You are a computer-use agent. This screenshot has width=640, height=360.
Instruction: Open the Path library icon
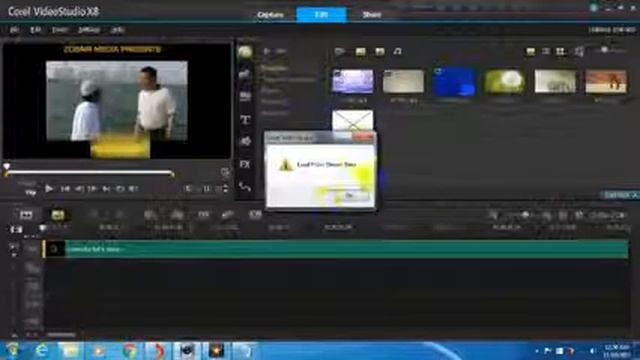(245, 187)
